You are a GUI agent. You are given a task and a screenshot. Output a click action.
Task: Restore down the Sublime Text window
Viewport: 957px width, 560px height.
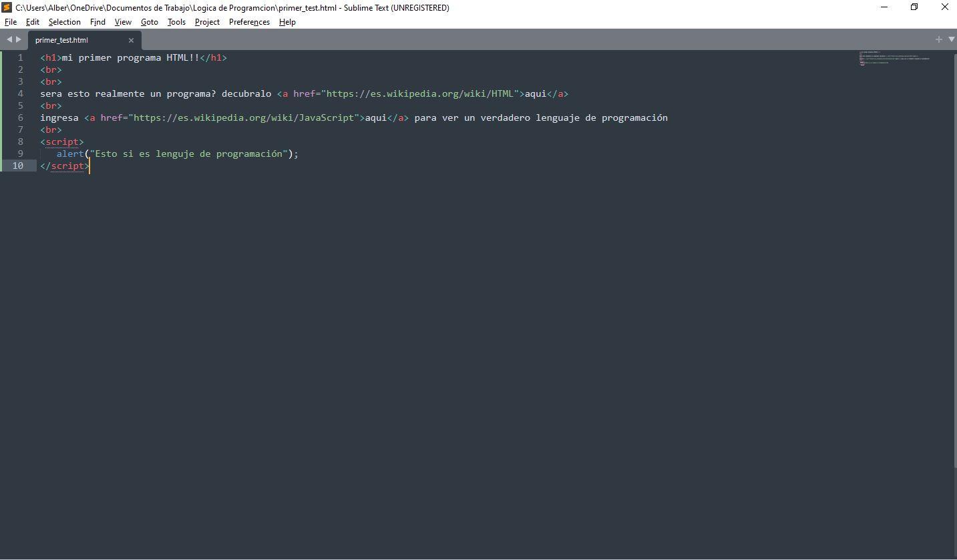[x=914, y=7]
